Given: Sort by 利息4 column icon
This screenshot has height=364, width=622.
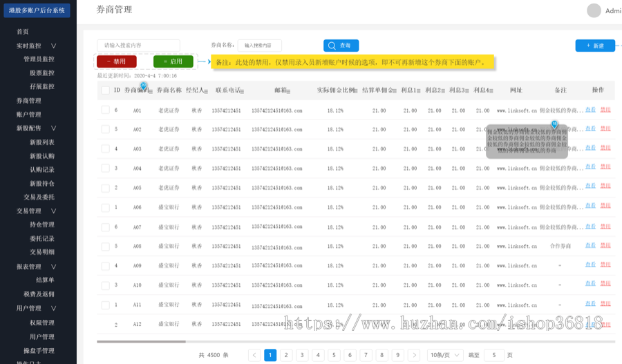Looking at the screenshot, I should 491,92.
